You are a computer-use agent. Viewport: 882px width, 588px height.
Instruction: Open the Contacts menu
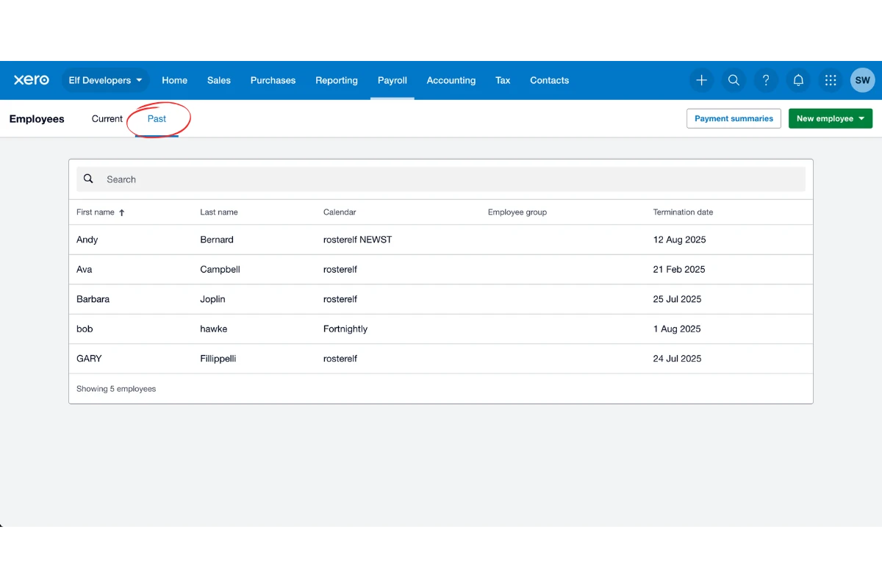tap(550, 80)
